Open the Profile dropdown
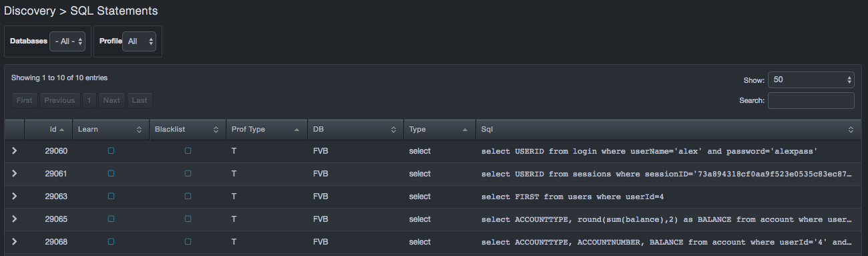This screenshot has width=868, height=256. pos(140,41)
